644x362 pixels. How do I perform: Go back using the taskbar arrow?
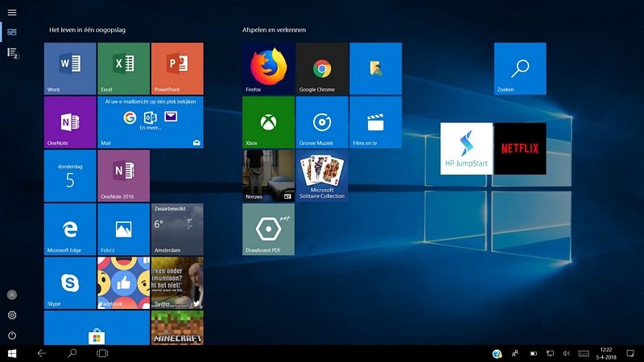click(42, 353)
